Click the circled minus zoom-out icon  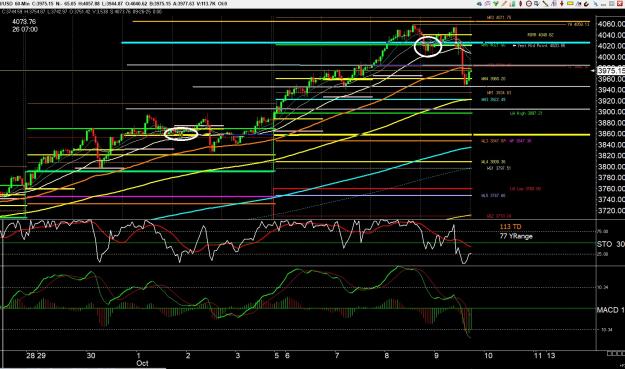(x=529, y=4)
